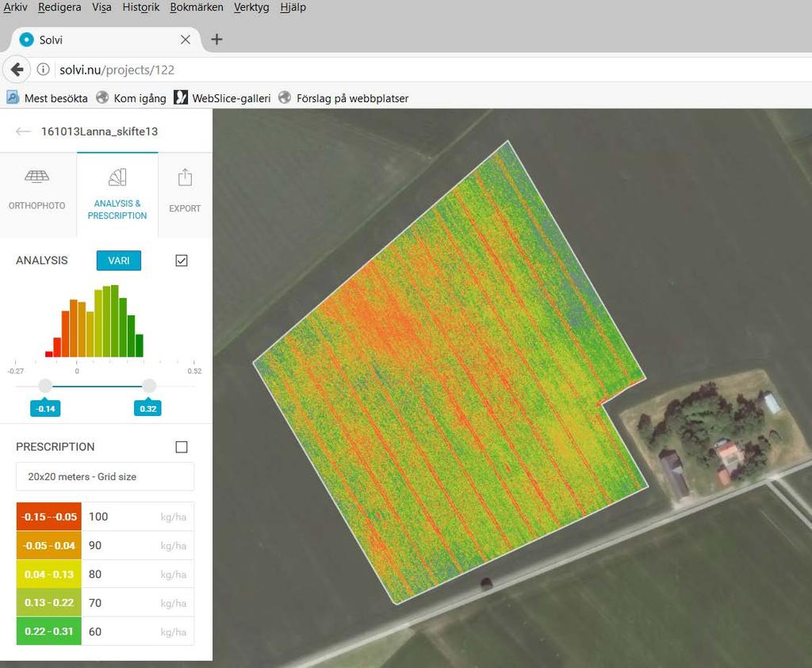Click the Förslag på webbplatser globe icon
The height and width of the screenshot is (668, 812).
[285, 97]
